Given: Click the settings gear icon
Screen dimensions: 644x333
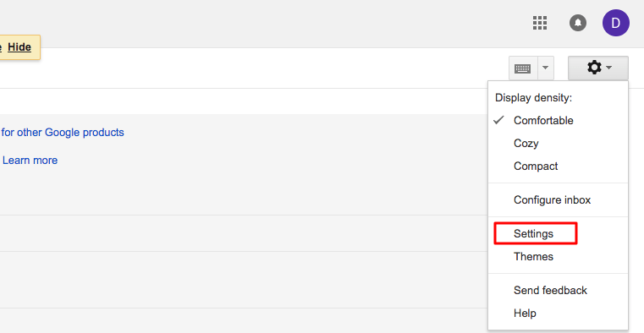Looking at the screenshot, I should click(594, 68).
